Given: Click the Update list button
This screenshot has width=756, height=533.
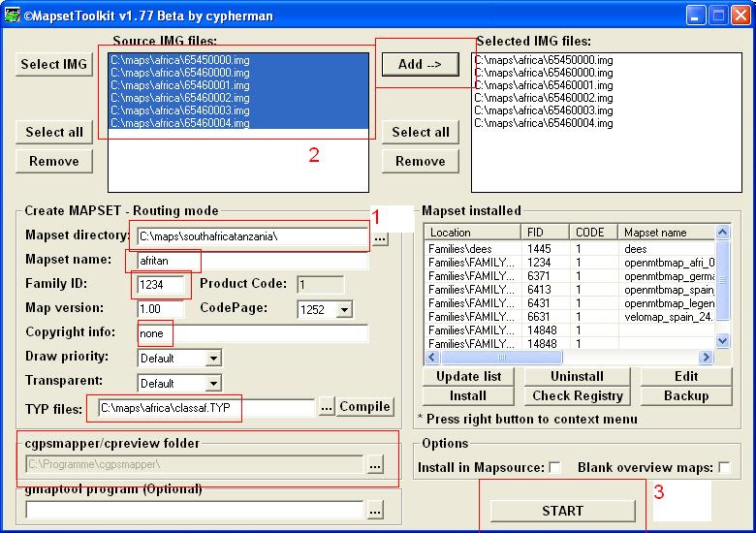Looking at the screenshot, I should (x=469, y=376).
